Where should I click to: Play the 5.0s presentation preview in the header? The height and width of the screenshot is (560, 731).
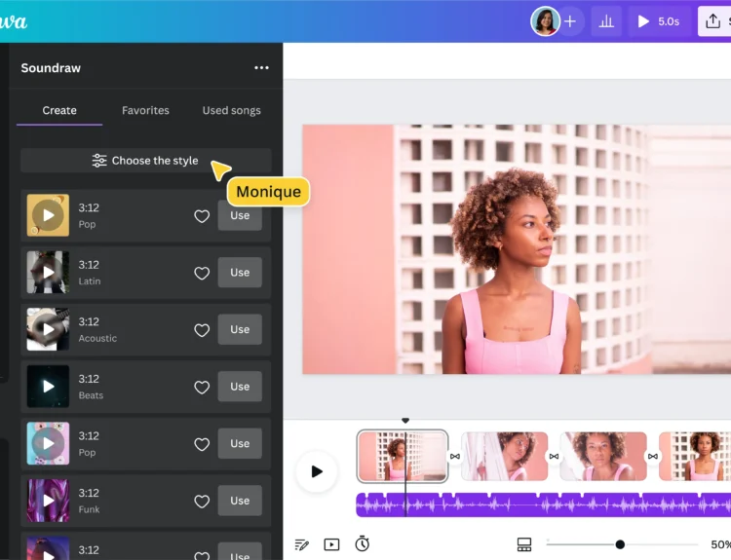click(659, 21)
